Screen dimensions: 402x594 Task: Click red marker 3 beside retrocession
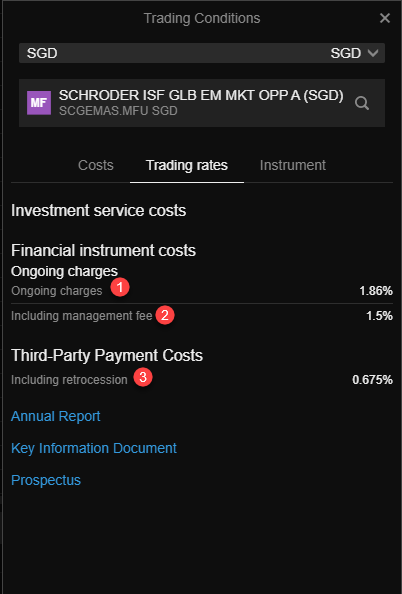(x=143, y=377)
